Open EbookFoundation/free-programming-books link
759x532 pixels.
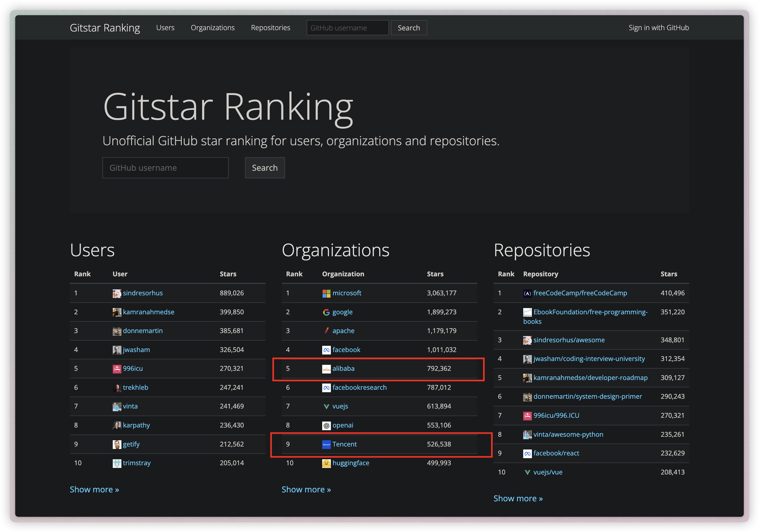(585, 317)
